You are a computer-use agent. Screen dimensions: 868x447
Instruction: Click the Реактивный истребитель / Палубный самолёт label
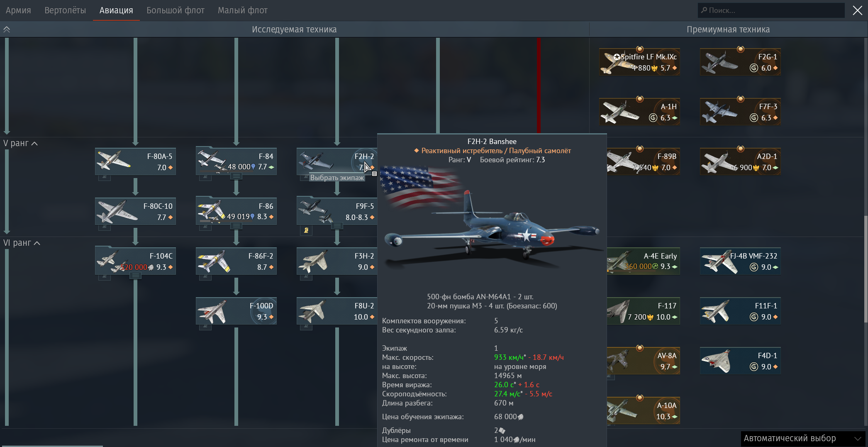pos(496,151)
